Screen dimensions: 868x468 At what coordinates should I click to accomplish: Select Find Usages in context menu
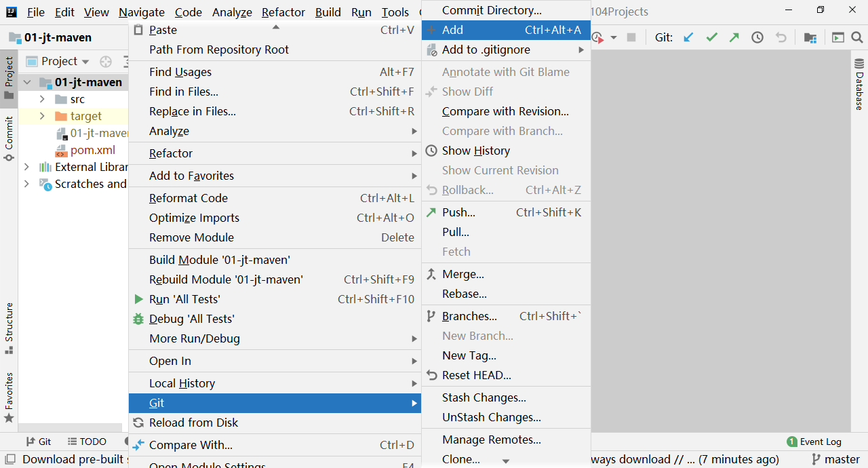(275, 72)
